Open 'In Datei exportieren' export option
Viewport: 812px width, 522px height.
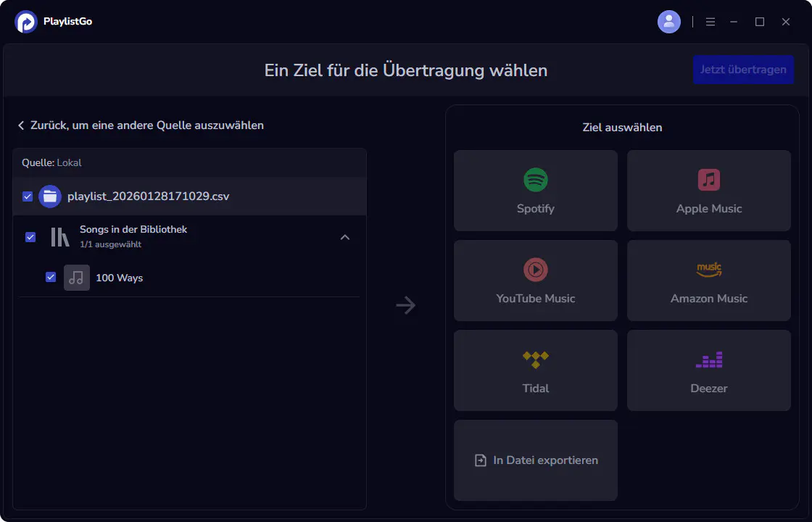pos(535,460)
